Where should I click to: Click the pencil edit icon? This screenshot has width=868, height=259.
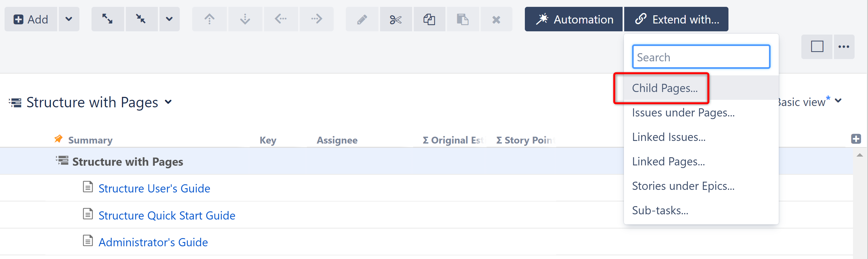click(x=362, y=19)
